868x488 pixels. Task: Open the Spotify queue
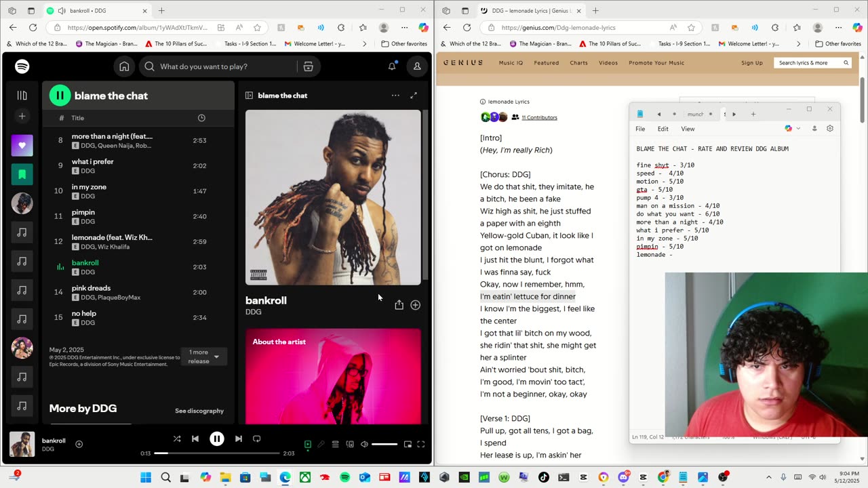(335, 445)
